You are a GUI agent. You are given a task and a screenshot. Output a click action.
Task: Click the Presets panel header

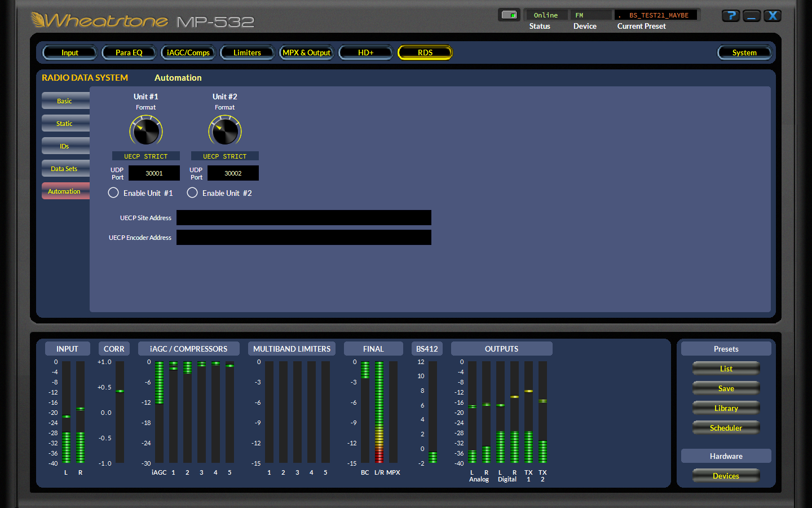point(726,349)
